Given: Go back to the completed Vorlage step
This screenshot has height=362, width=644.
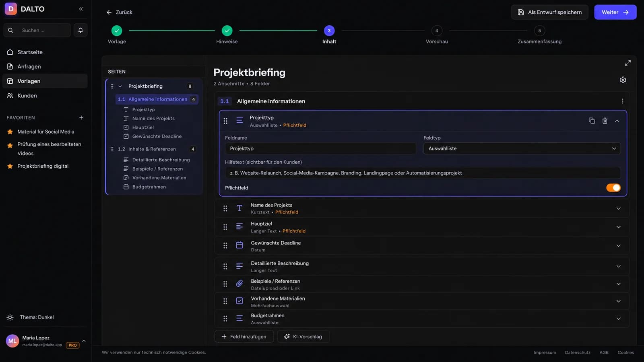Looking at the screenshot, I should (117, 31).
